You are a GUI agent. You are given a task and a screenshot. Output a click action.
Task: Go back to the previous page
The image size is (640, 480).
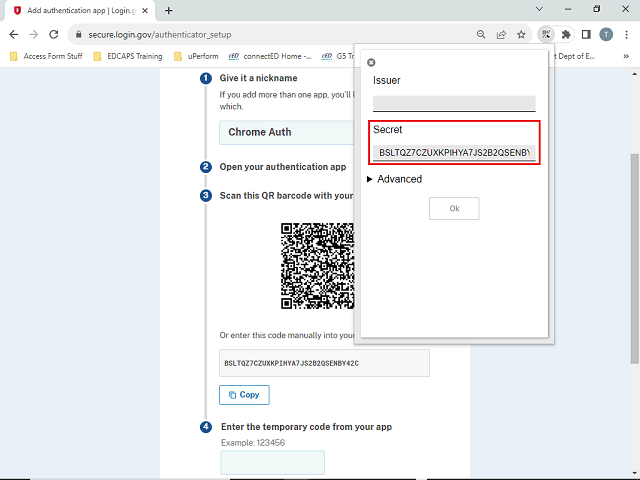coord(14,34)
